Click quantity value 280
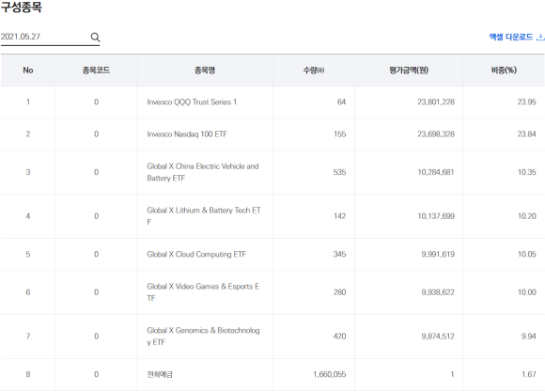Viewport: 545px width, 392px height. [x=340, y=292]
